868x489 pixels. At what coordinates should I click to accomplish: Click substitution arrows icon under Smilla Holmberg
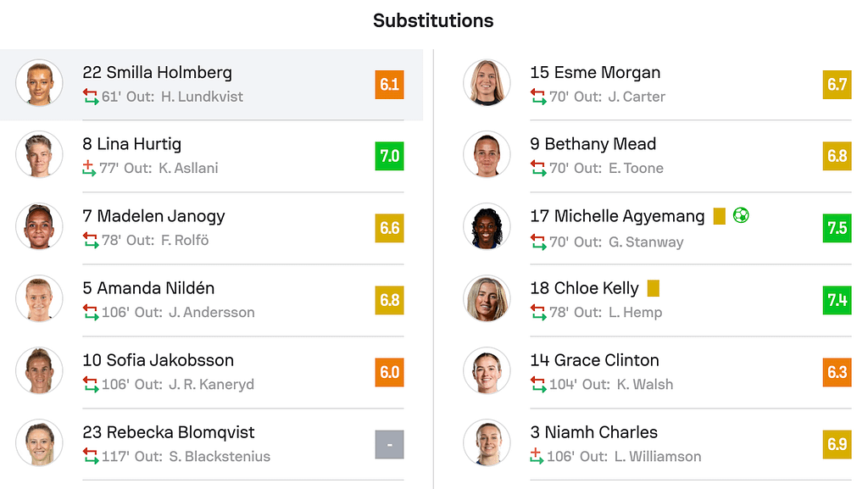(x=90, y=97)
